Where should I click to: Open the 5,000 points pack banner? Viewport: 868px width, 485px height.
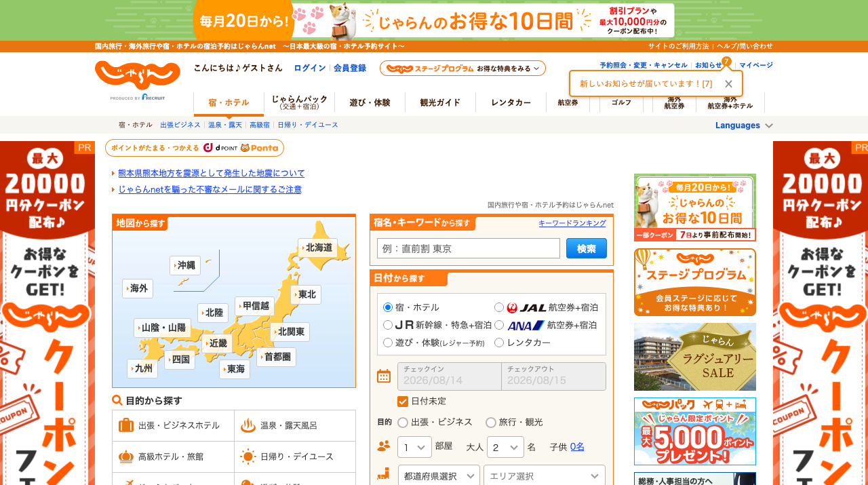(x=695, y=431)
